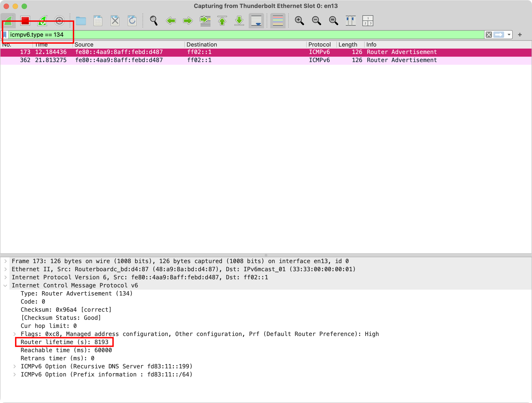Reset text to normal size
The height and width of the screenshot is (403, 532).
coord(334,21)
